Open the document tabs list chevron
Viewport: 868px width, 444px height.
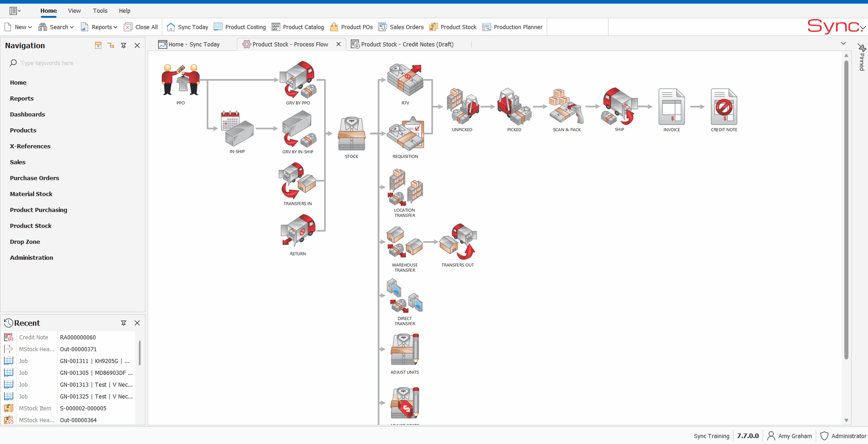tap(843, 44)
